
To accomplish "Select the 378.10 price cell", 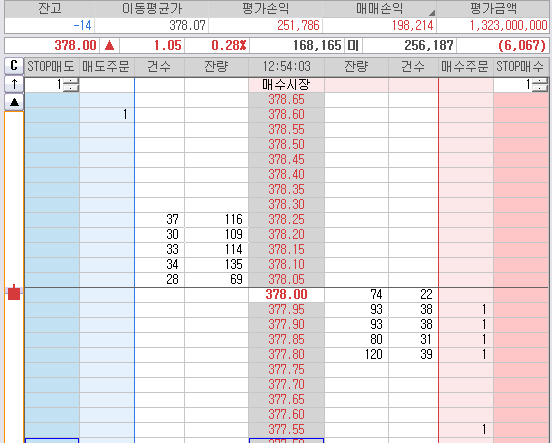I will (x=286, y=264).
